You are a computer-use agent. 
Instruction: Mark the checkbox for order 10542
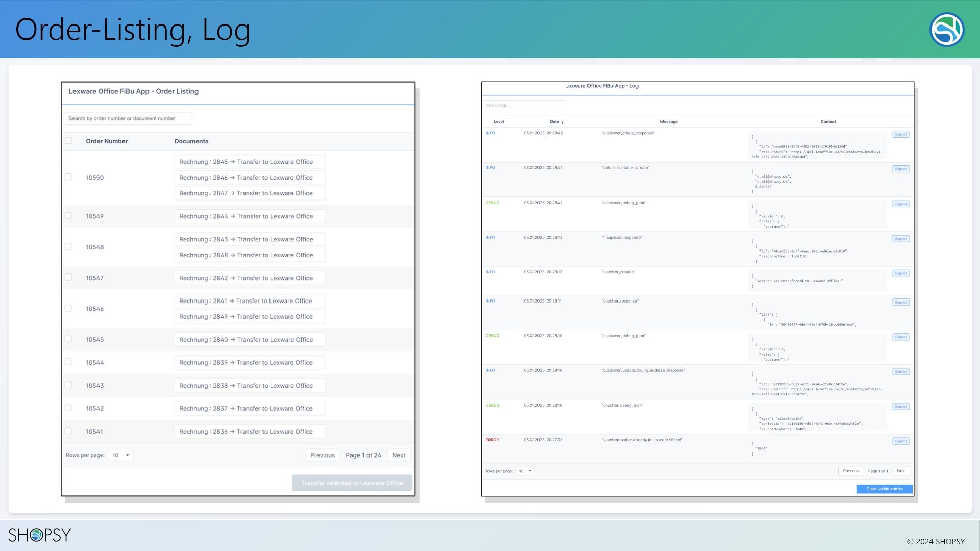(68, 408)
